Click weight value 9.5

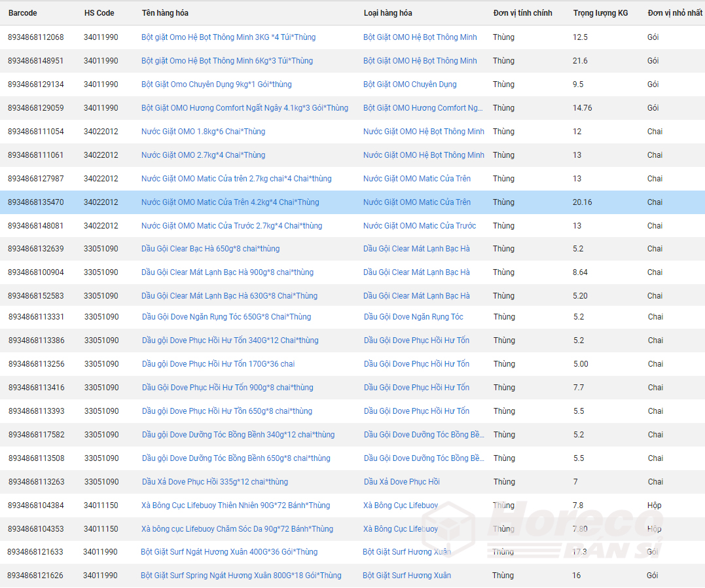pyautogui.click(x=578, y=84)
